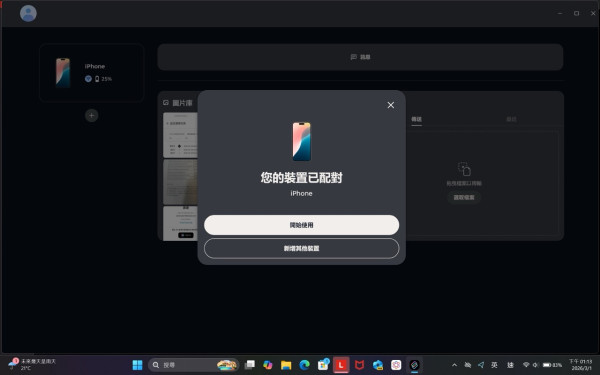Click the active phone-link app taskbar icon

tap(414, 365)
